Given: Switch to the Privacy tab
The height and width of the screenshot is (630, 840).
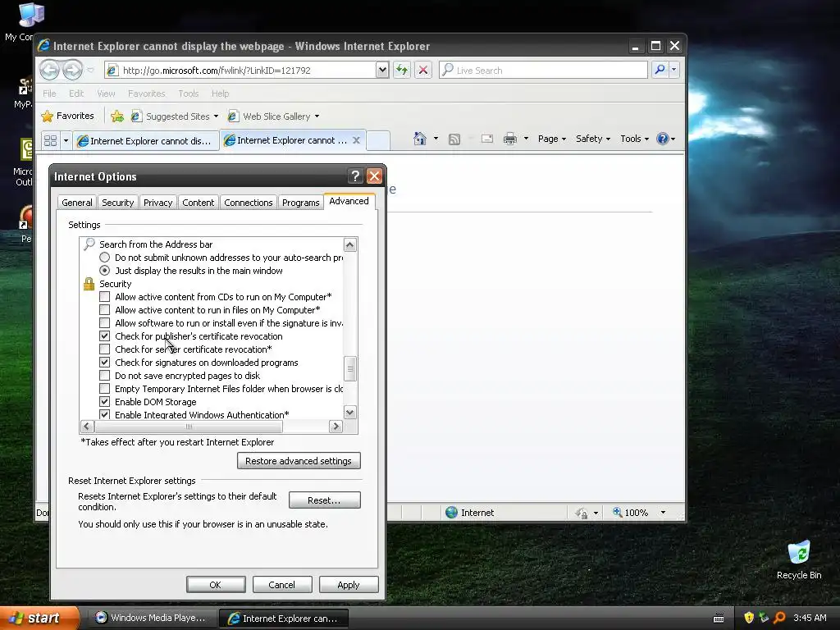Looking at the screenshot, I should (157, 203).
